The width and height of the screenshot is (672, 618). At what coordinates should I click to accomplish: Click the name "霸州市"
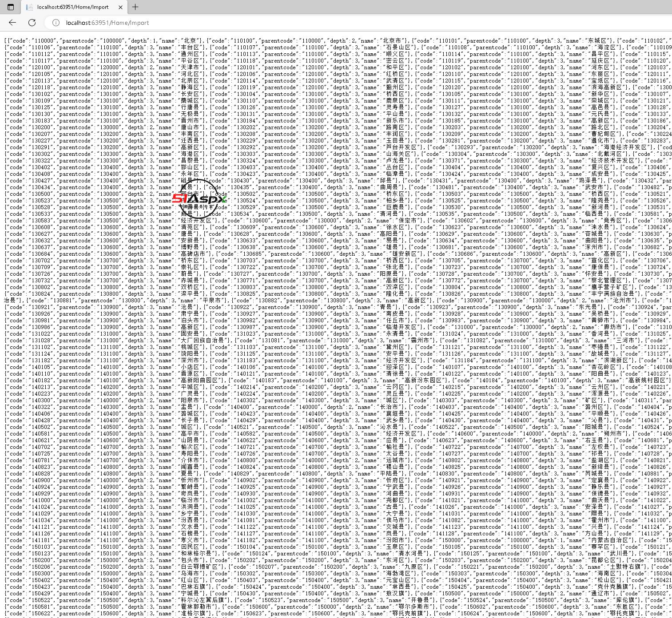(407, 341)
